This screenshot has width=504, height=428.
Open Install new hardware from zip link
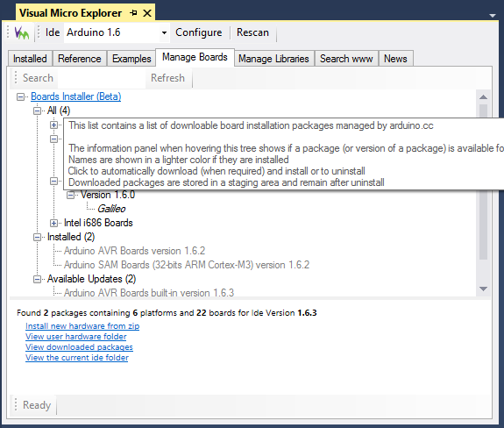pyautogui.click(x=82, y=326)
